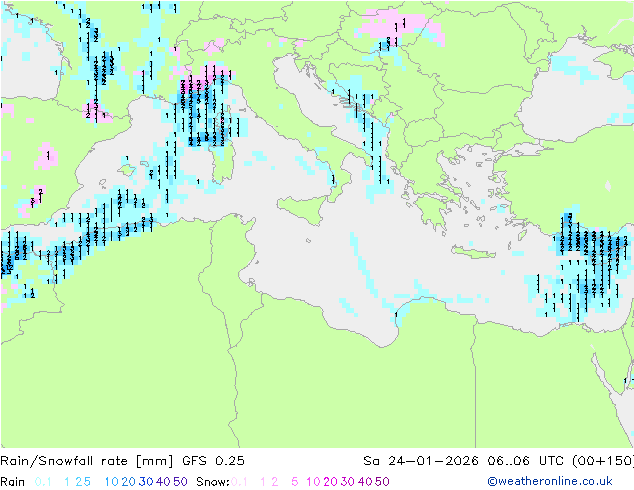Select the Snow legend value 40
634x490 pixels.
(365, 482)
